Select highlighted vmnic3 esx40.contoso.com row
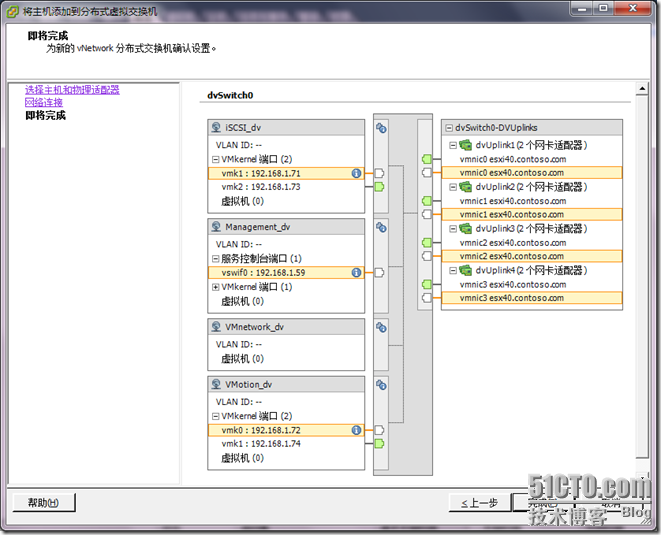 pyautogui.click(x=532, y=298)
